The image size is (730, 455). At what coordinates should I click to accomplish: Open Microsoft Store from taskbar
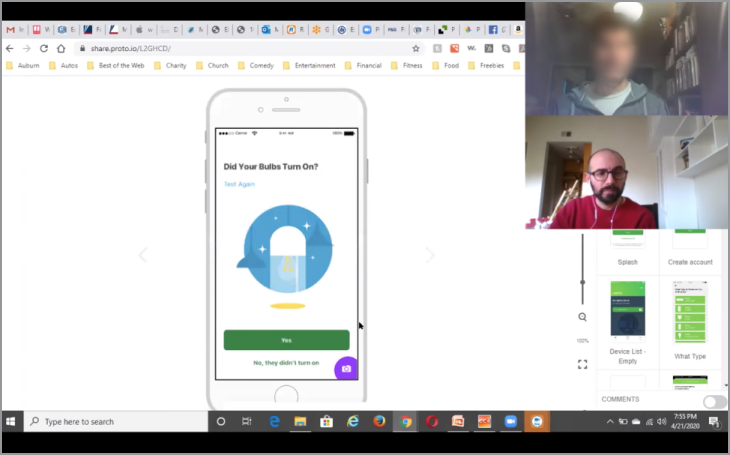click(326, 421)
